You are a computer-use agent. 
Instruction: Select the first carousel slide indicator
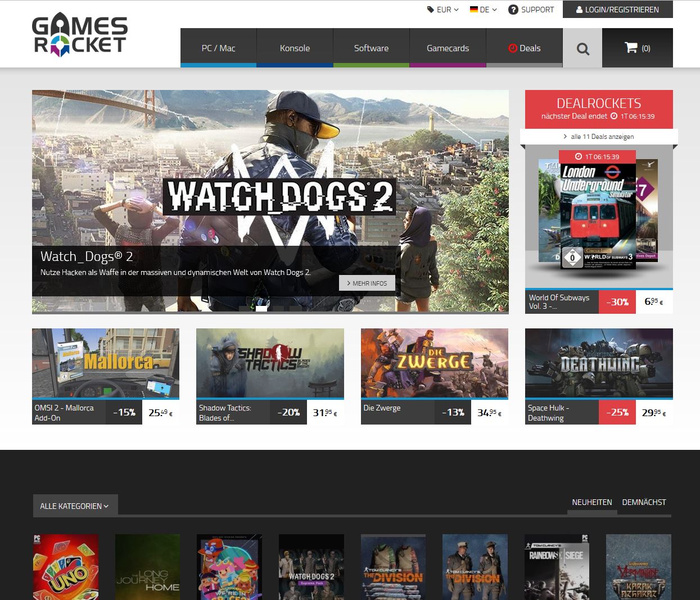pyautogui.click(x=245, y=308)
